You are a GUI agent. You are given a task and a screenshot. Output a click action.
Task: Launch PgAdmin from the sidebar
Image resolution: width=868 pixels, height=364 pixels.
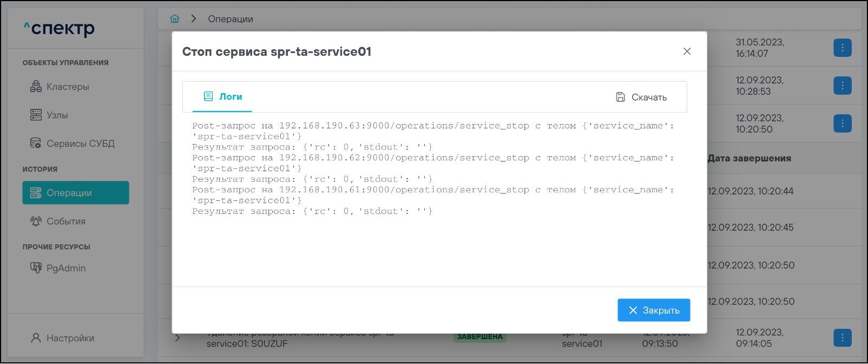click(65, 268)
